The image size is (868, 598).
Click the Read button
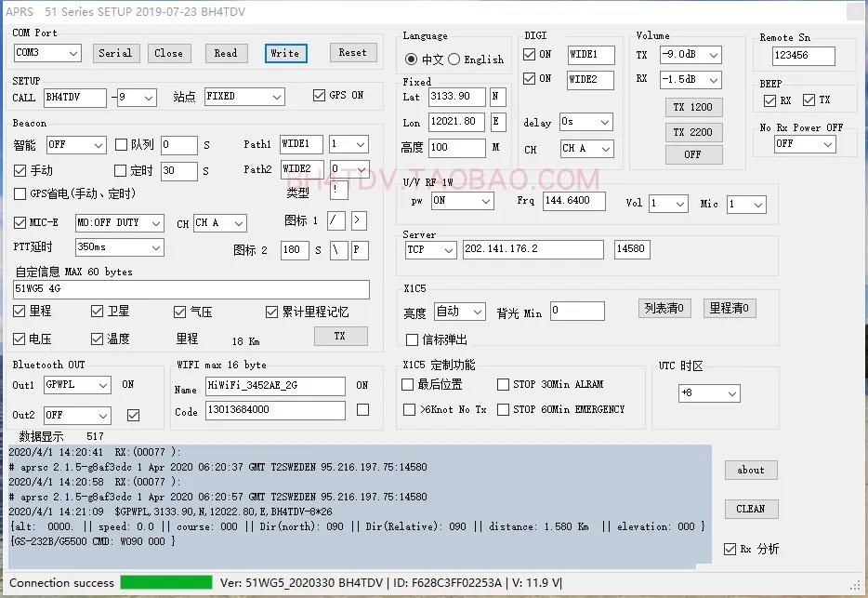[226, 53]
